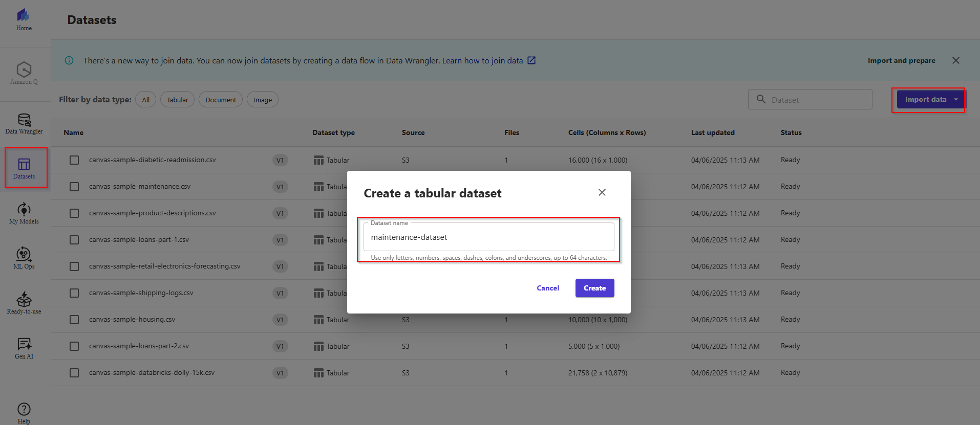The height and width of the screenshot is (425, 980).
Task: Click the Create button in dialog
Action: (x=595, y=288)
